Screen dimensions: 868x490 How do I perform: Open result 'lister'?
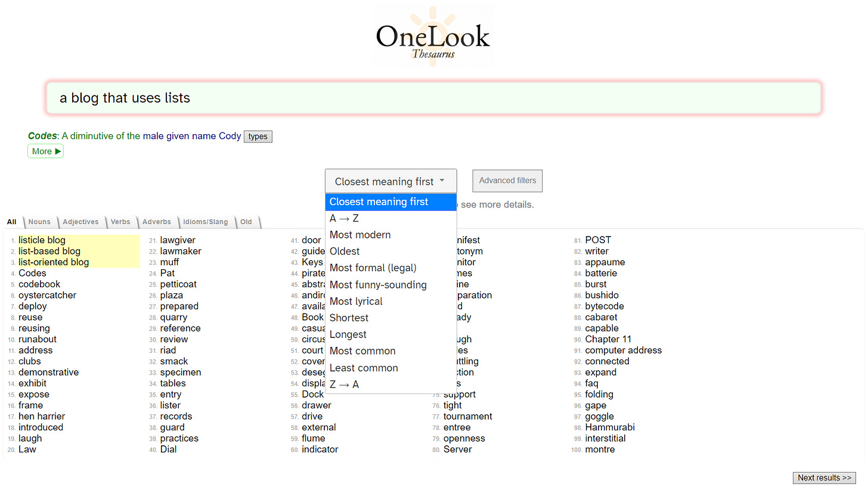(170, 405)
